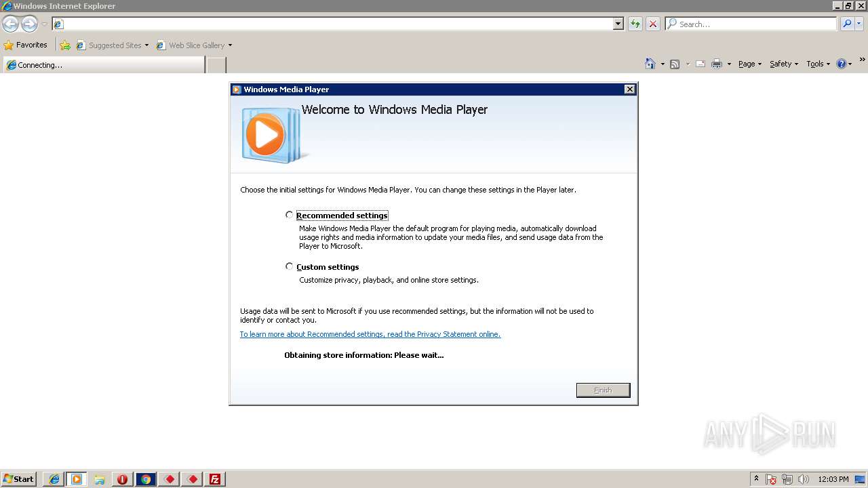Viewport: 868px width, 488px height.
Task: Select the Recommended settings radio button
Action: (x=290, y=215)
